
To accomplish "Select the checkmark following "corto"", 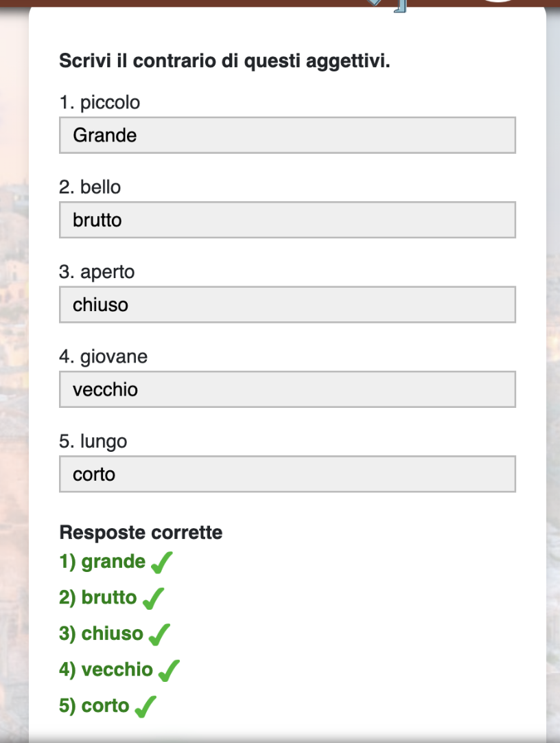I will [145, 706].
